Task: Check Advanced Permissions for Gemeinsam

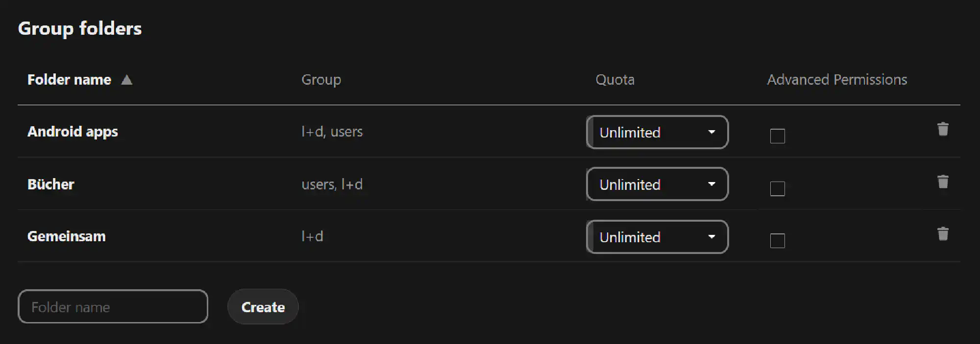Action: [x=777, y=241]
